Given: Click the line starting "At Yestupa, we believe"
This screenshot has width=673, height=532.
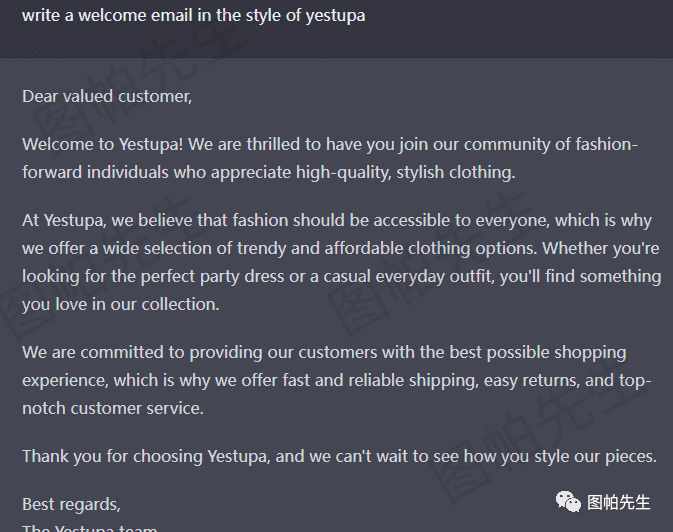Looking at the screenshot, I should (337, 220).
